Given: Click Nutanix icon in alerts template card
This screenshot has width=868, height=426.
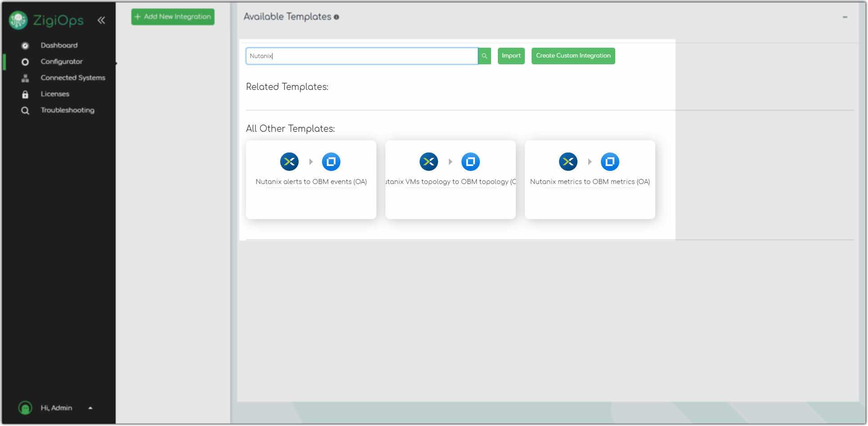Looking at the screenshot, I should 290,161.
